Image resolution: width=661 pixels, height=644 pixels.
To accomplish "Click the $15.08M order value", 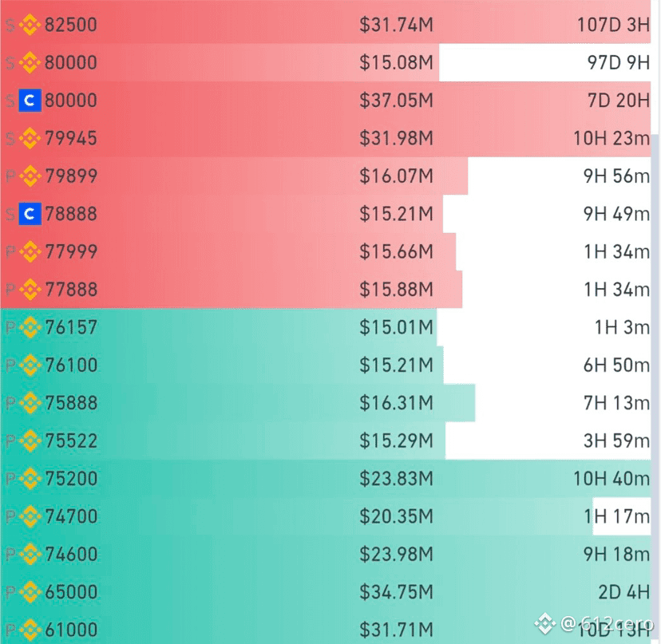I will coord(396,63).
